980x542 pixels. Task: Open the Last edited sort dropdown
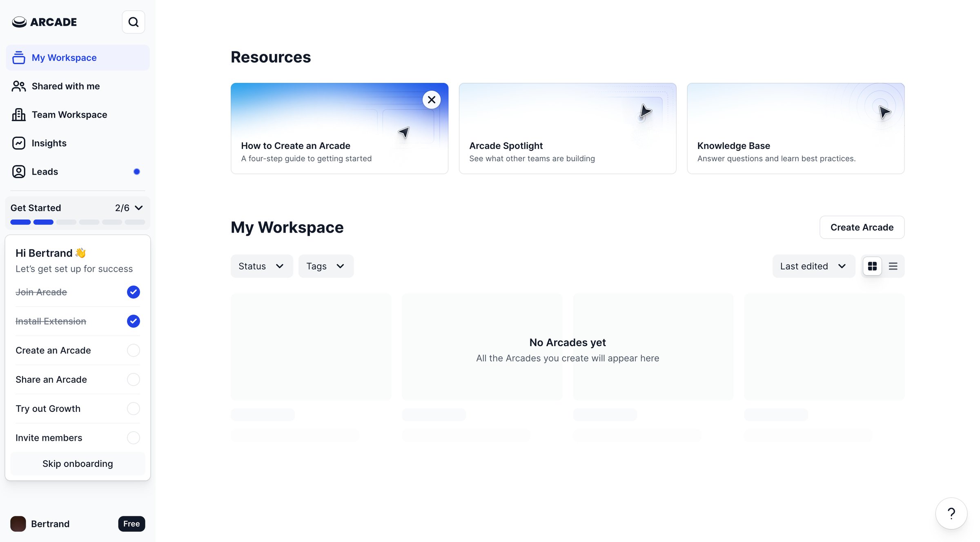(x=813, y=266)
